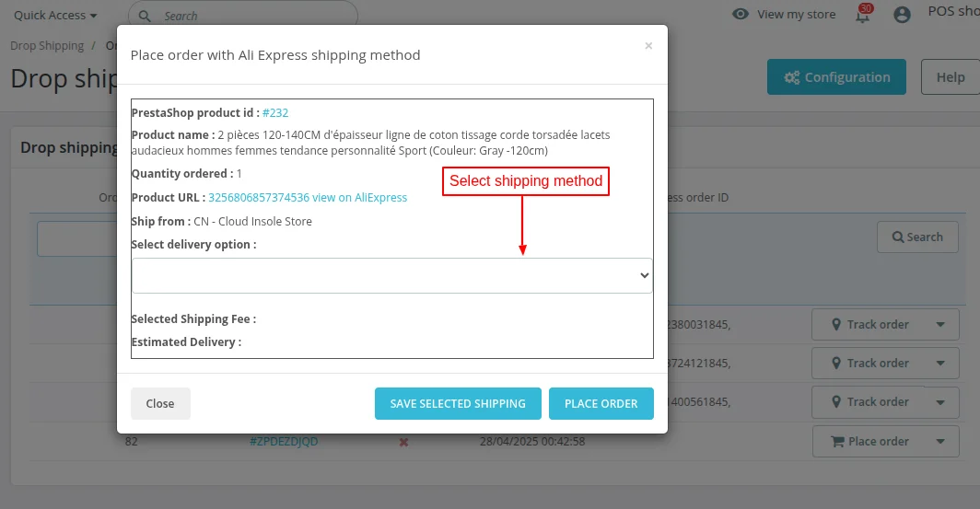Open the view on AliExpress product URL
Image resolution: width=980 pixels, height=509 pixels.
[308, 197]
